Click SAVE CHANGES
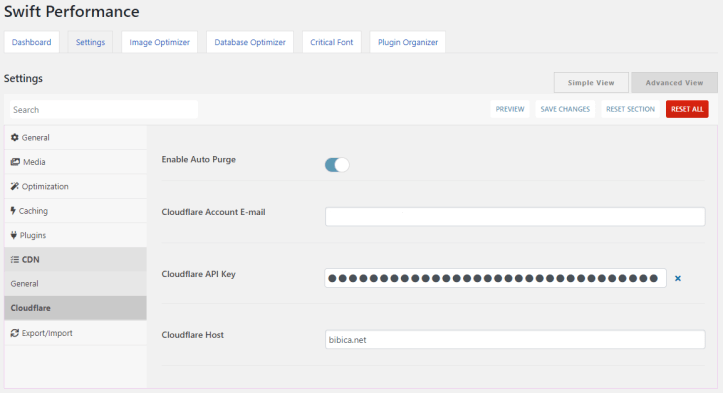The height and width of the screenshot is (393, 723). (x=565, y=109)
